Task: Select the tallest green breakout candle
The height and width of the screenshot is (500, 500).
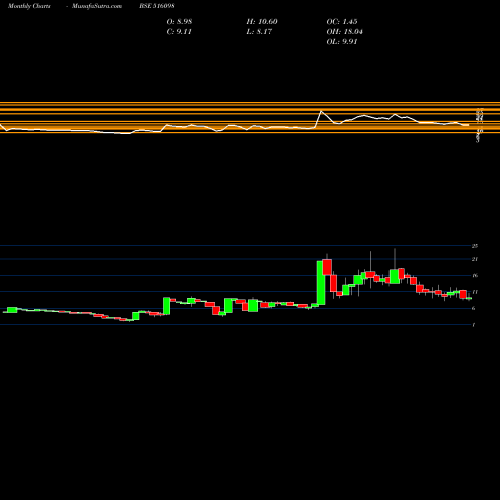Action: tap(321, 283)
